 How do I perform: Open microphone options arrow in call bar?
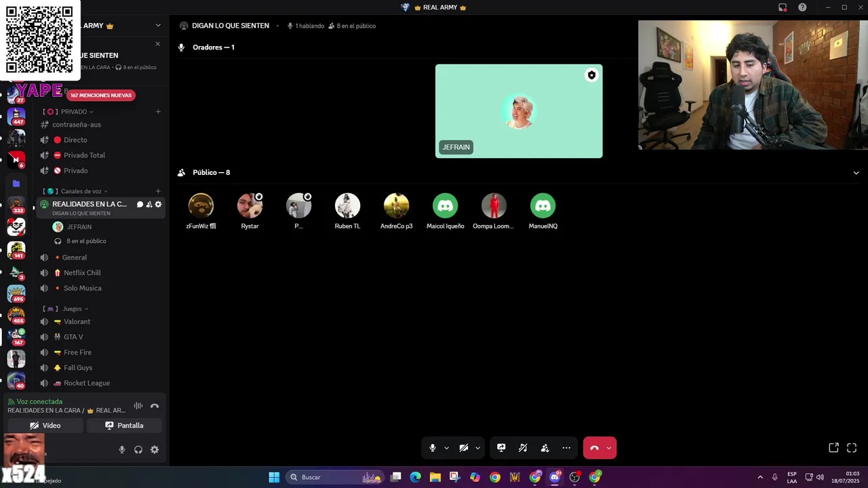pos(446,448)
